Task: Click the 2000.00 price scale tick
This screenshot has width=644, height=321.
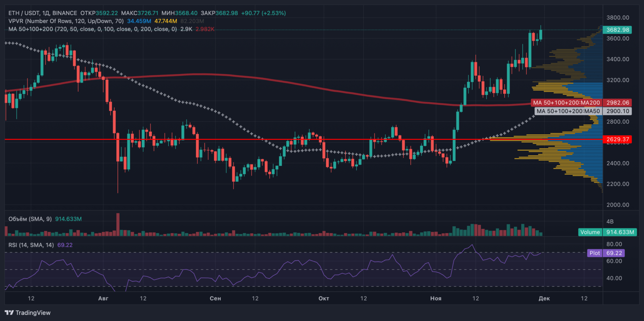Action: (618, 205)
